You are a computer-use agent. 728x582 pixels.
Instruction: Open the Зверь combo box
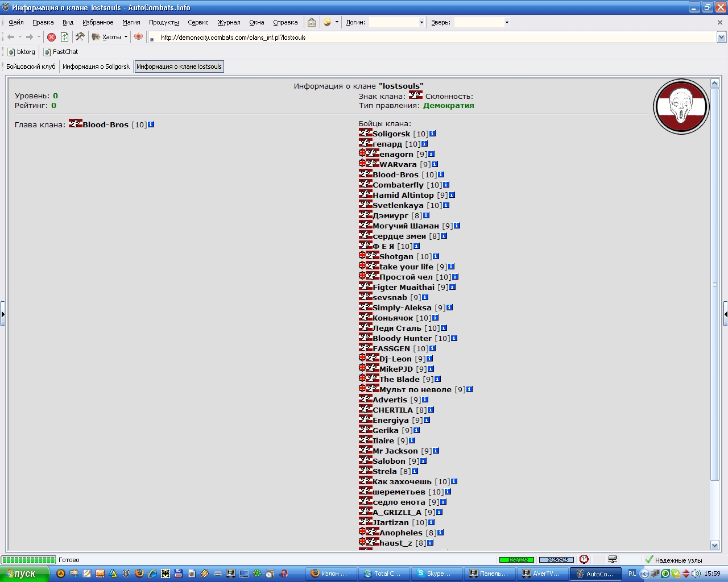click(x=482, y=22)
